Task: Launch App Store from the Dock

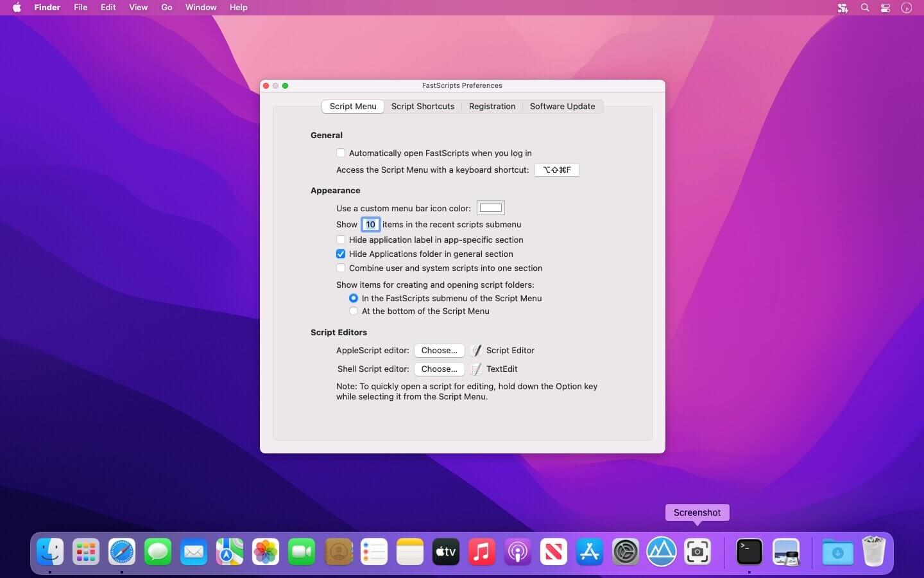Action: pyautogui.click(x=589, y=552)
